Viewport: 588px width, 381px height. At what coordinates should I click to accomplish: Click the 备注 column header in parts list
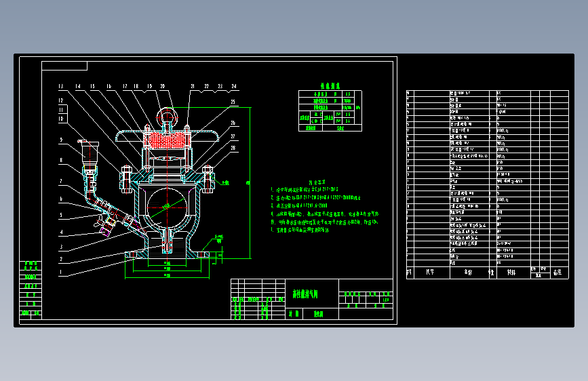point(557,273)
